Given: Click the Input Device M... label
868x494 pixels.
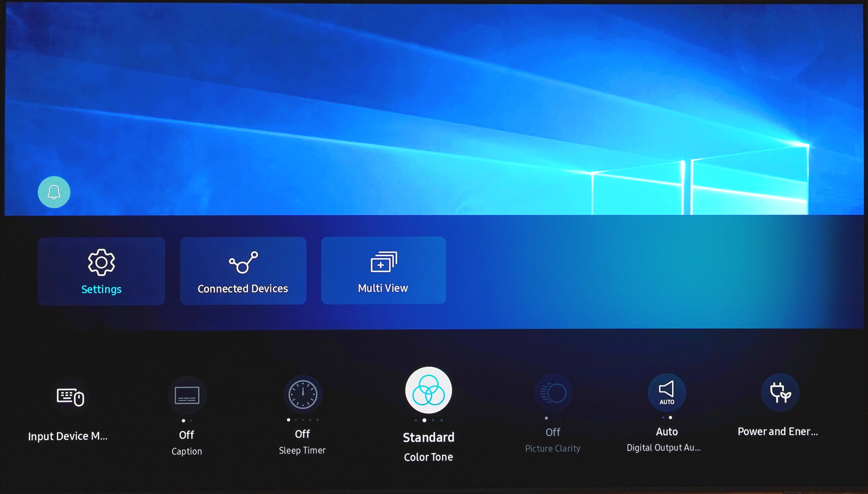Looking at the screenshot, I should [x=68, y=436].
